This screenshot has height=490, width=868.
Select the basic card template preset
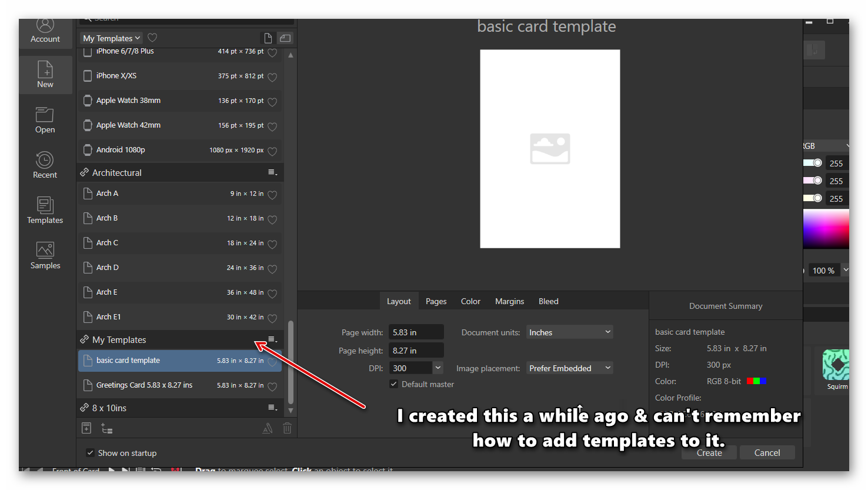pos(180,361)
